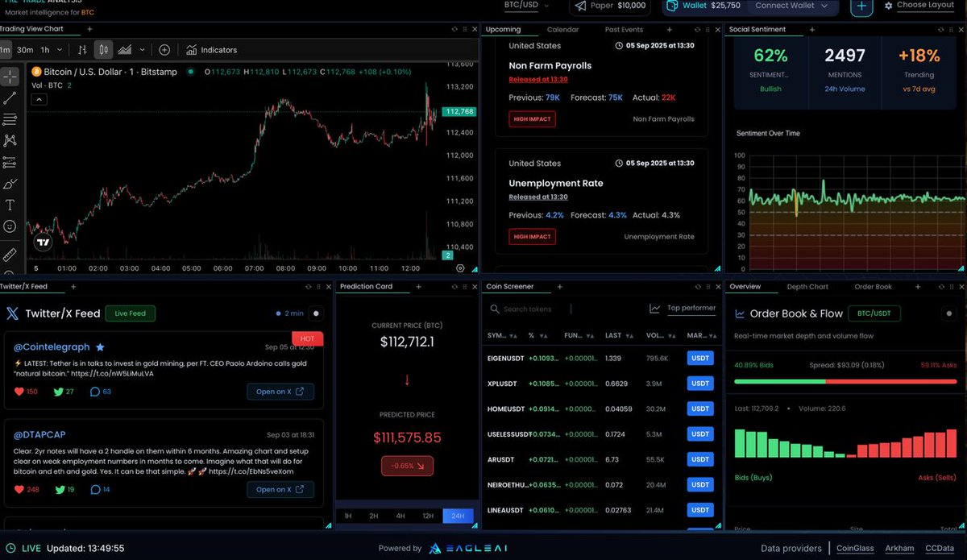The height and width of the screenshot is (560, 967).
Task: Select 1H prediction horizon
Action: pyautogui.click(x=347, y=516)
